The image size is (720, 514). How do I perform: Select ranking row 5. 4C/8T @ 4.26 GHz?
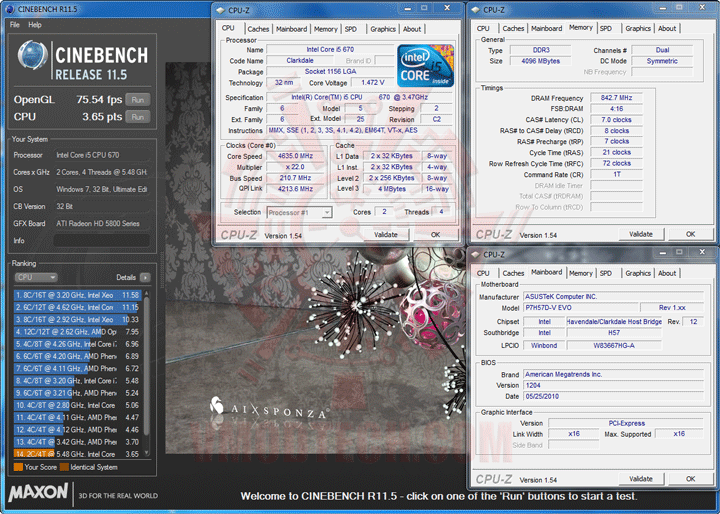(77, 344)
